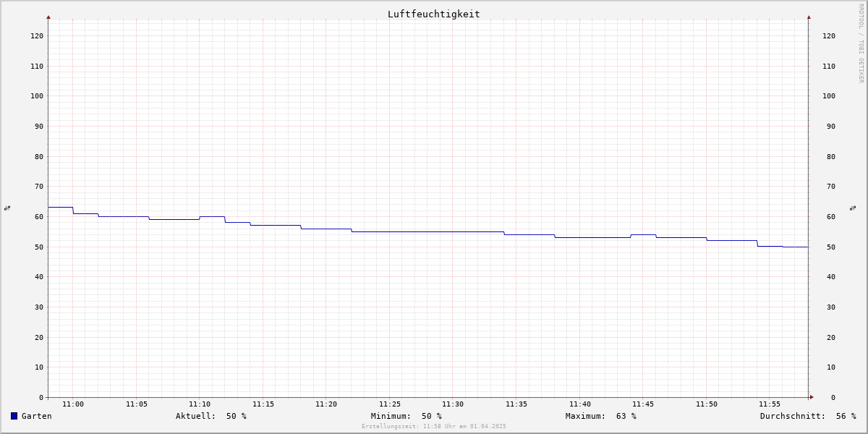868x434 pixels.
Task: Click the 70 label on the right axis
Action: [x=831, y=186]
